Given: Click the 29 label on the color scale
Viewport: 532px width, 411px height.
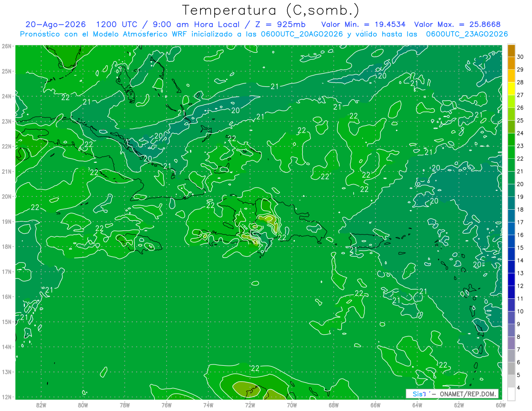Looking at the screenshot, I should tap(520, 70).
